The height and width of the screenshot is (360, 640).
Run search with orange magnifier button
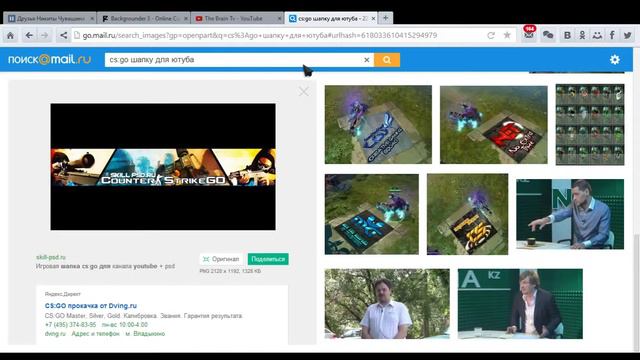pyautogui.click(x=387, y=60)
